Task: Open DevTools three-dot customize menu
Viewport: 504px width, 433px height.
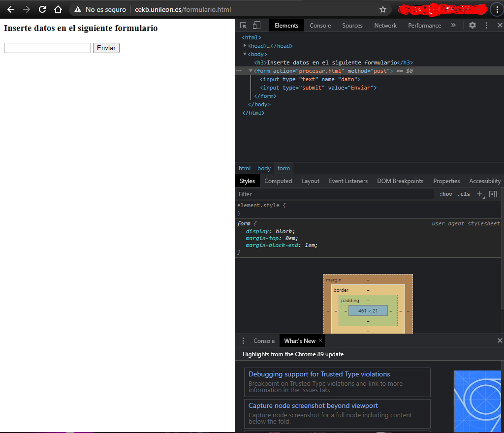Action: pyautogui.click(x=486, y=25)
